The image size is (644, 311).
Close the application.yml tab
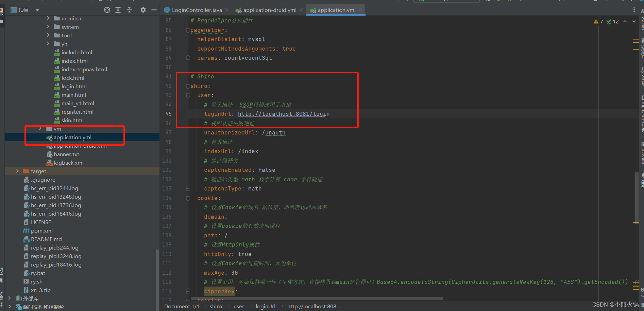360,10
